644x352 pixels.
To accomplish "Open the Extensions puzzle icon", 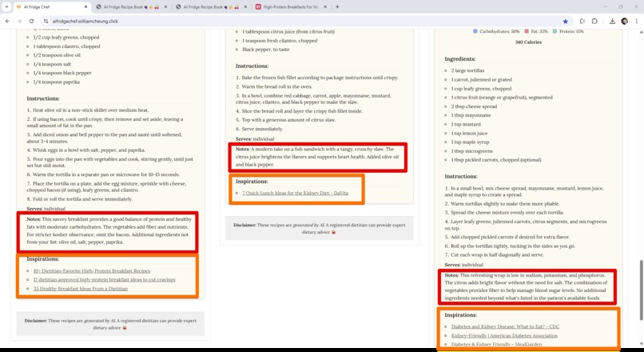I will pos(594,22).
